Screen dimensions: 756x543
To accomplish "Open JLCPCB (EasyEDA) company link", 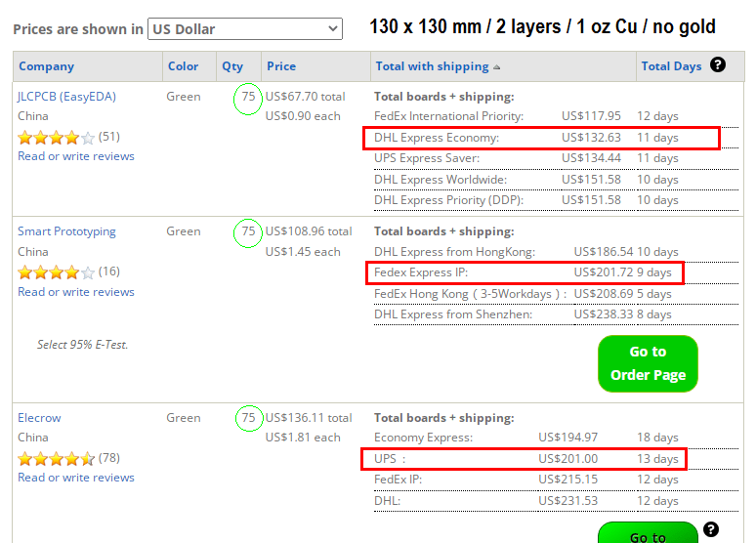I will [x=66, y=97].
